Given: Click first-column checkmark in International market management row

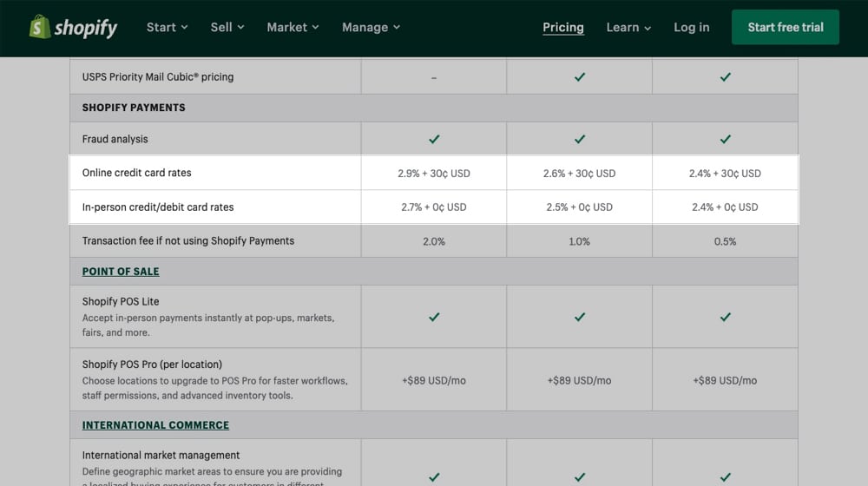Looking at the screenshot, I should tap(434, 476).
